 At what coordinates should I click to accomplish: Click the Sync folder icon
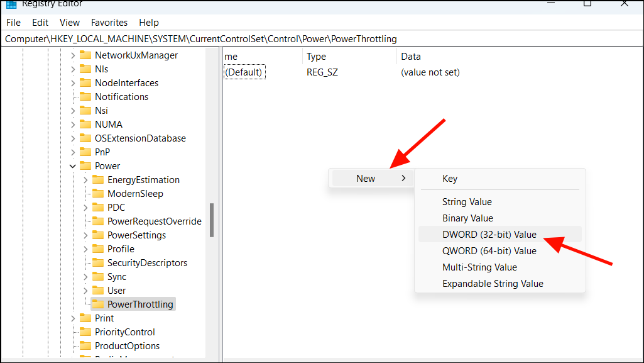tap(98, 276)
